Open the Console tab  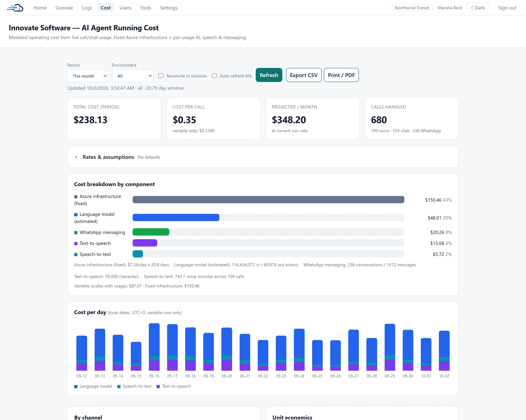(64, 8)
